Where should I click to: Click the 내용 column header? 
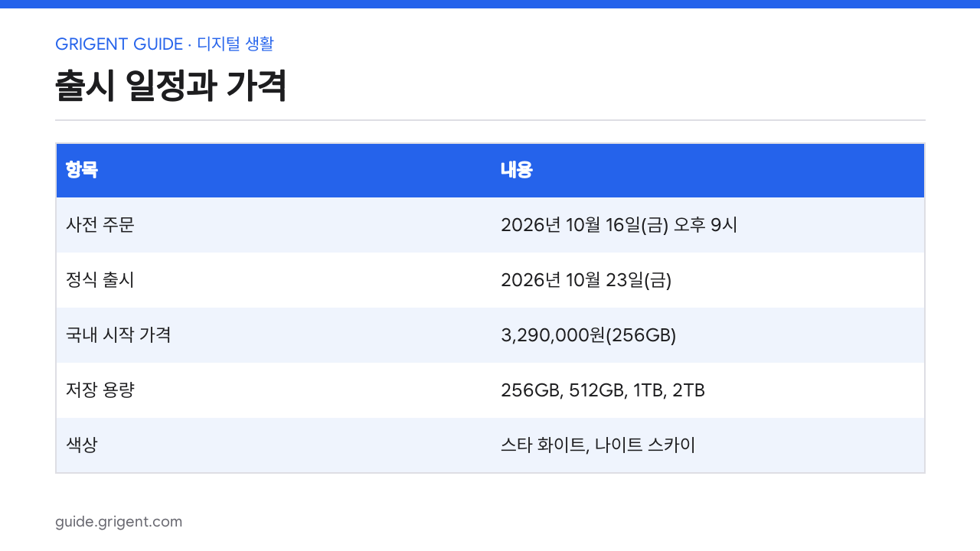(707, 171)
